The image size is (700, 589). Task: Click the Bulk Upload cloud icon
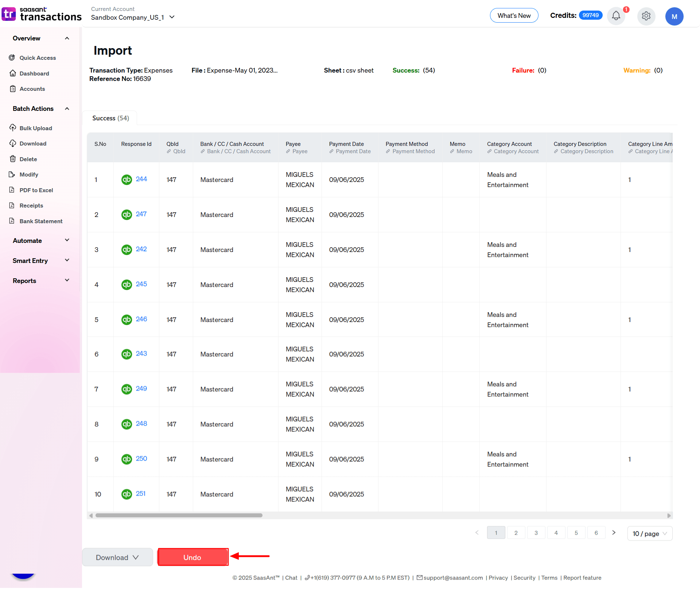[x=12, y=128]
